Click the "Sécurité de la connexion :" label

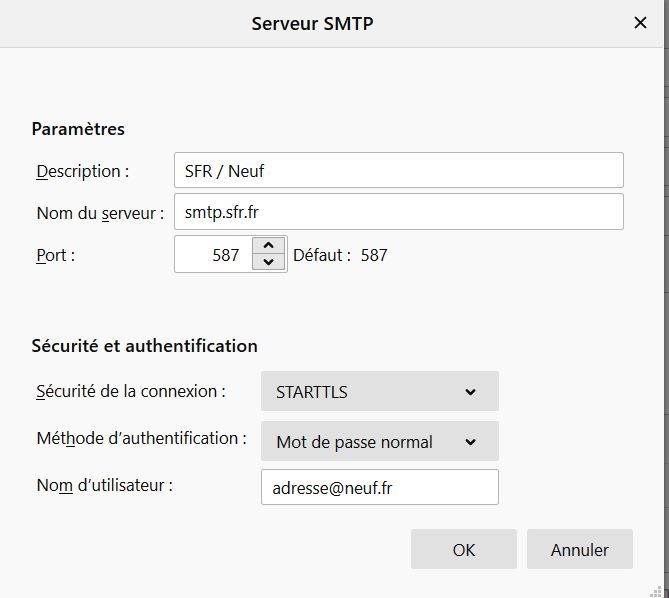pos(130,391)
